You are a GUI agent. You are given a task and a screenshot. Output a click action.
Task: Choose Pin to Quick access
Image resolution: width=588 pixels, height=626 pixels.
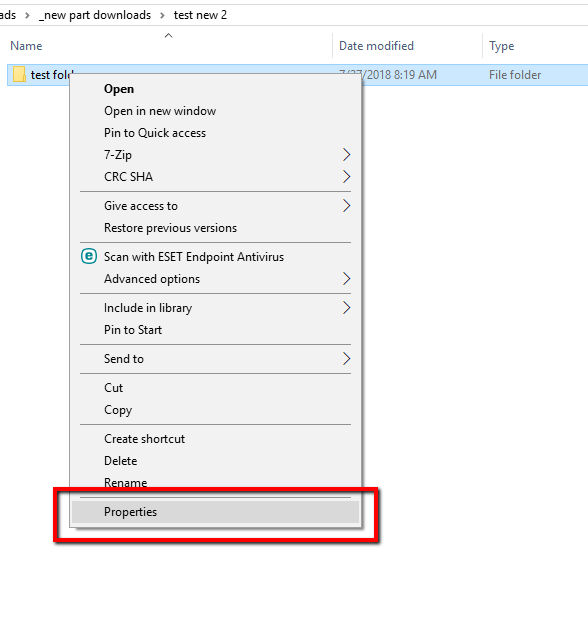(x=216, y=133)
